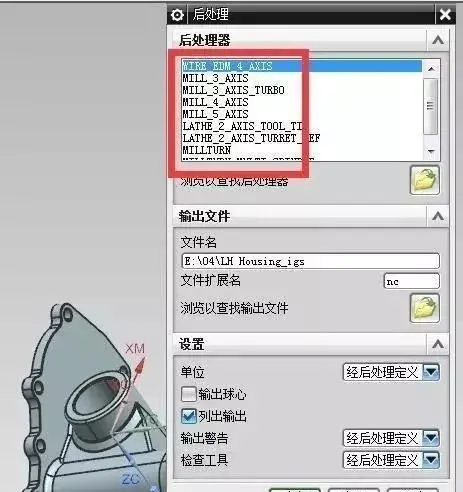The height and width of the screenshot is (492, 463).
Task: Select the MILLTURN postprocessor entry
Action: tap(207, 150)
